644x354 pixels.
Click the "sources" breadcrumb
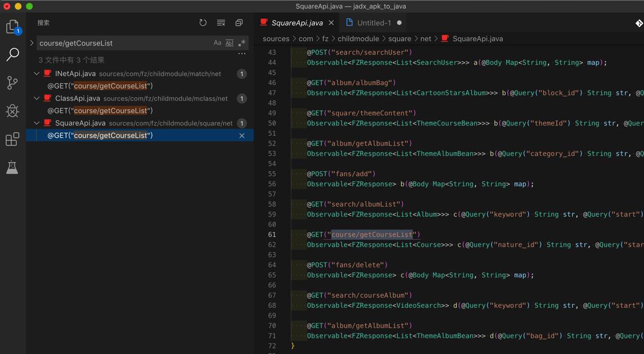click(x=276, y=39)
